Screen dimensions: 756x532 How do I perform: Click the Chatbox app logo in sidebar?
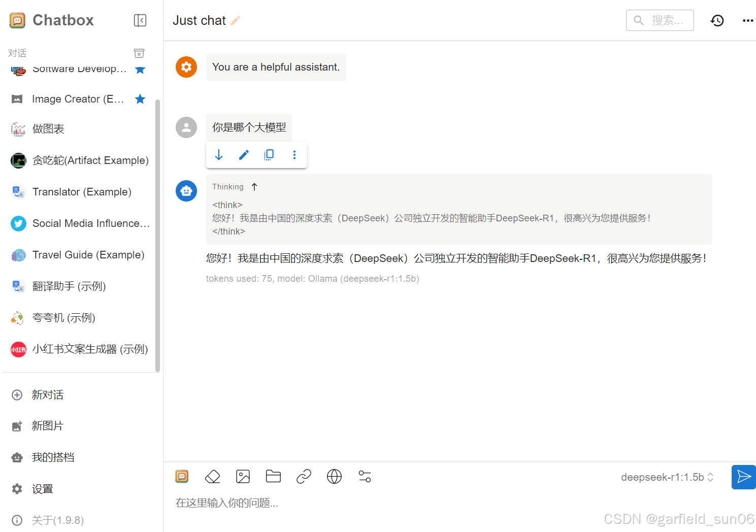coord(17,20)
